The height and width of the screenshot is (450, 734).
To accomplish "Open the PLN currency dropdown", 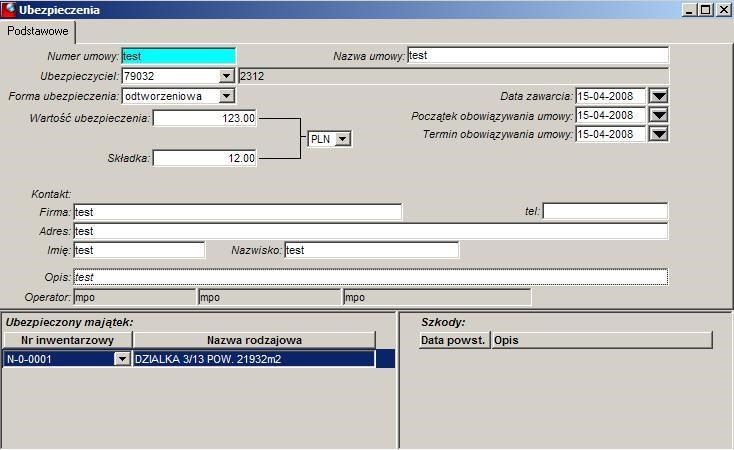I will click(343, 139).
